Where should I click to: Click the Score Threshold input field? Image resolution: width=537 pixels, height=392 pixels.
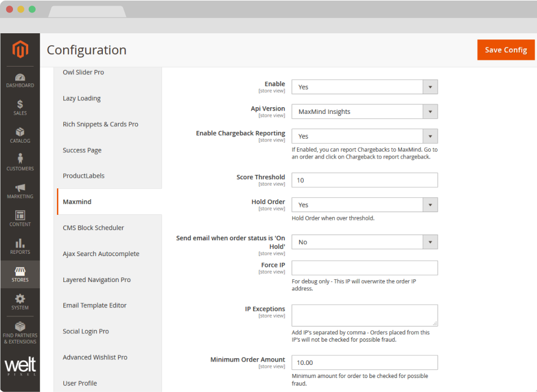(364, 180)
